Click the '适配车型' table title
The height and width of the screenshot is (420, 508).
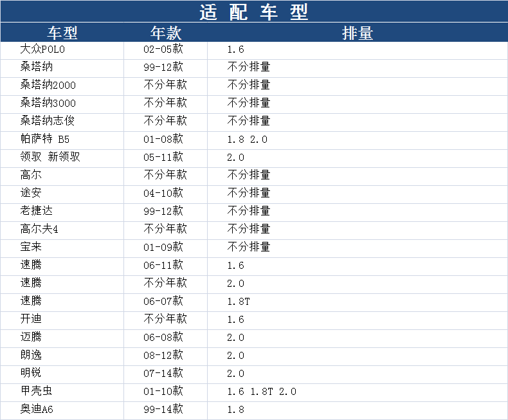253,12
